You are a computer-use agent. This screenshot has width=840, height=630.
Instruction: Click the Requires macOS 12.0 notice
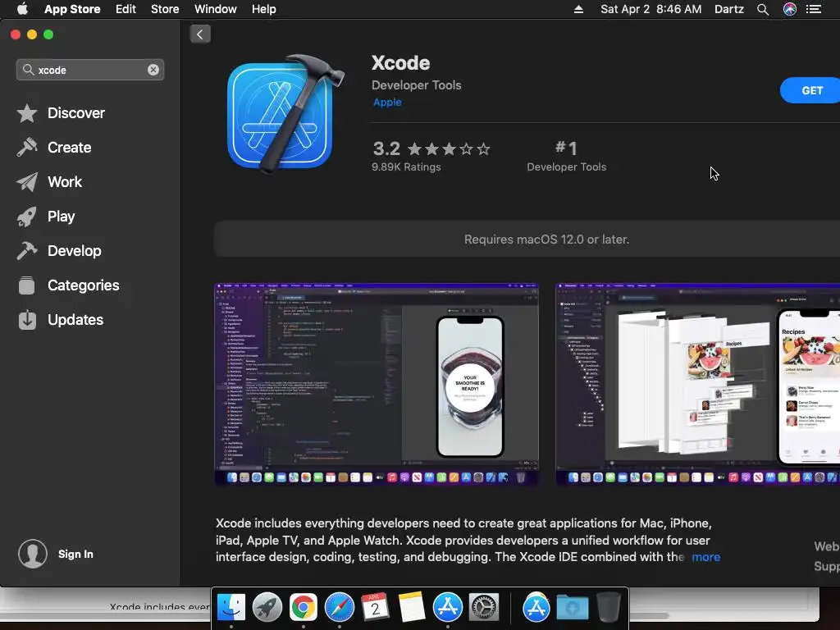pos(546,240)
